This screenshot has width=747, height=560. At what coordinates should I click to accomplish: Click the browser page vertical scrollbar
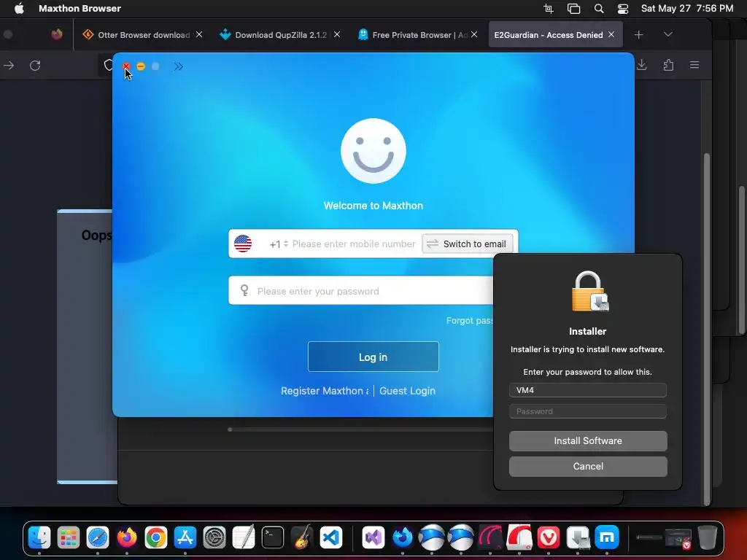click(x=706, y=329)
